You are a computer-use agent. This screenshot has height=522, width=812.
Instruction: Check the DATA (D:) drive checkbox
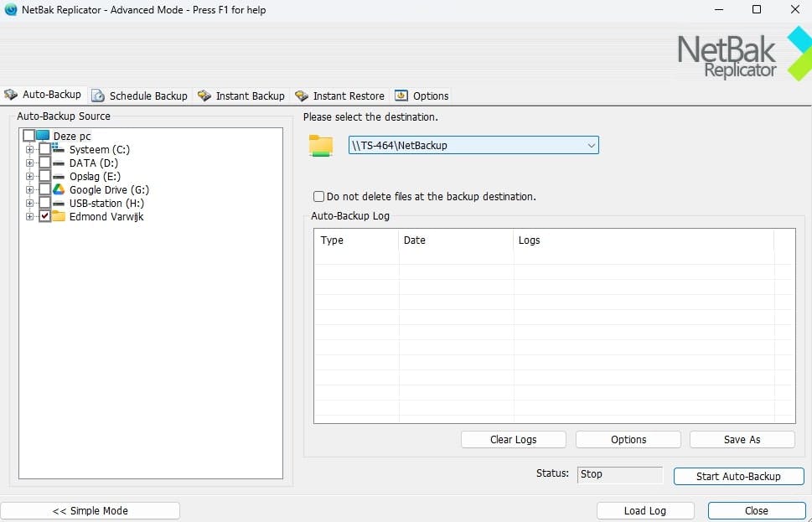click(x=45, y=163)
